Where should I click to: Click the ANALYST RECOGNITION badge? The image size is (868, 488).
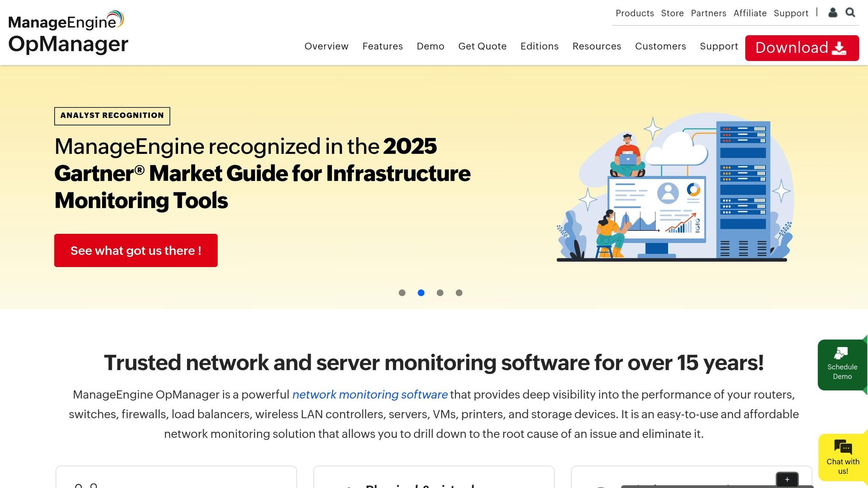112,116
